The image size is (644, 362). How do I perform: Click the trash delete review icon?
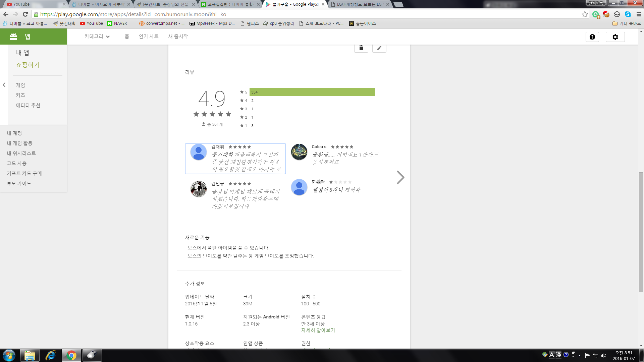point(361,48)
